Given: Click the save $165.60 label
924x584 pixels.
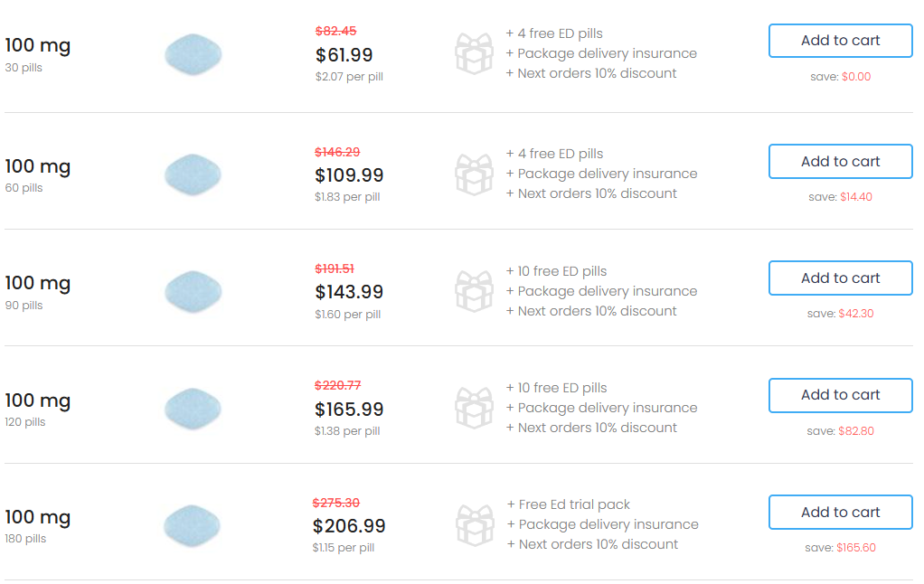Looking at the screenshot, I should (840, 548).
